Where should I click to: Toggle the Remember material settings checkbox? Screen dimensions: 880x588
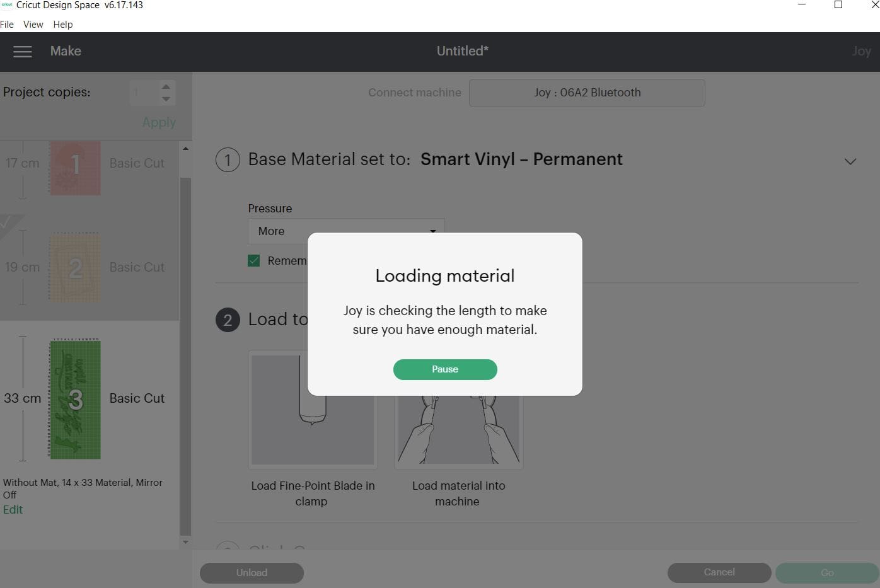254,261
